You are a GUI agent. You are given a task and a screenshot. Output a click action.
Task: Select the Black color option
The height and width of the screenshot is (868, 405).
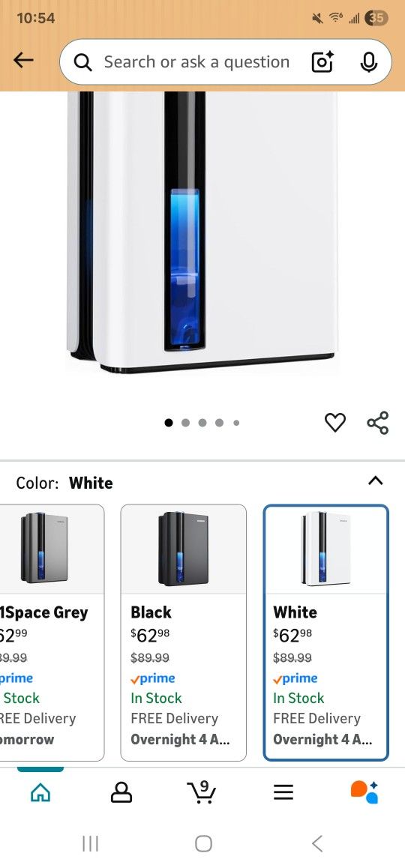(184, 633)
